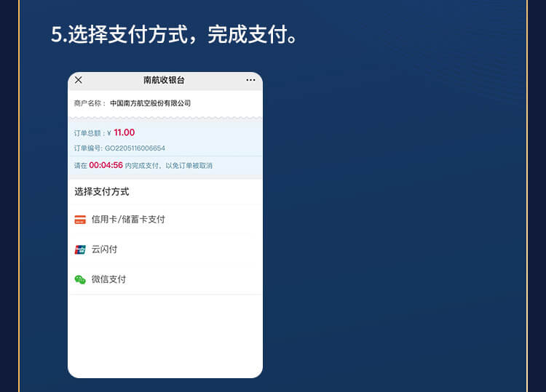
Task: Open the three-dot more options menu
Action: [x=250, y=80]
